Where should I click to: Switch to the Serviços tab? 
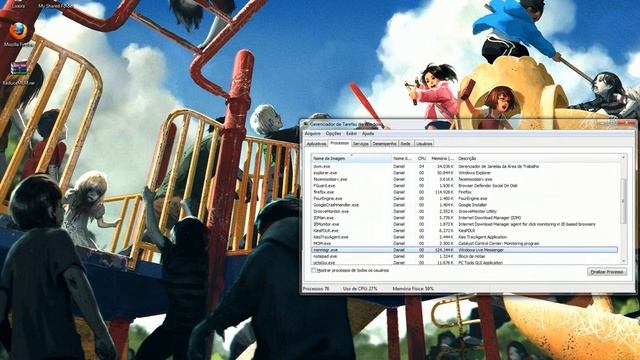361,144
